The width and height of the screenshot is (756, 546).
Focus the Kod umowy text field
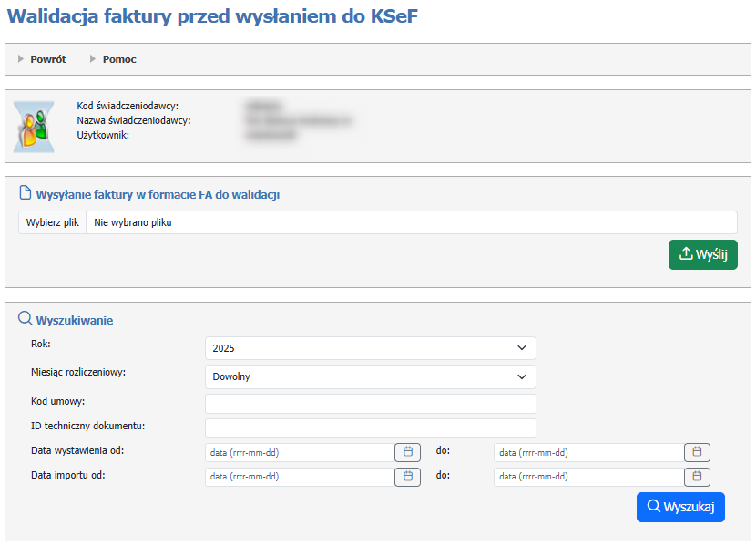[x=370, y=404]
